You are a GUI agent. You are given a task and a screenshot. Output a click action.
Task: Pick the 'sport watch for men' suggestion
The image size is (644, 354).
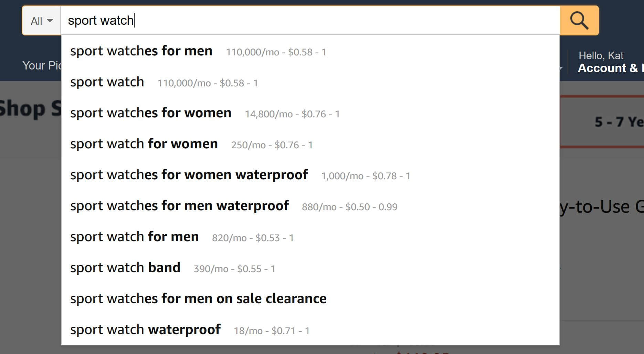310,237
